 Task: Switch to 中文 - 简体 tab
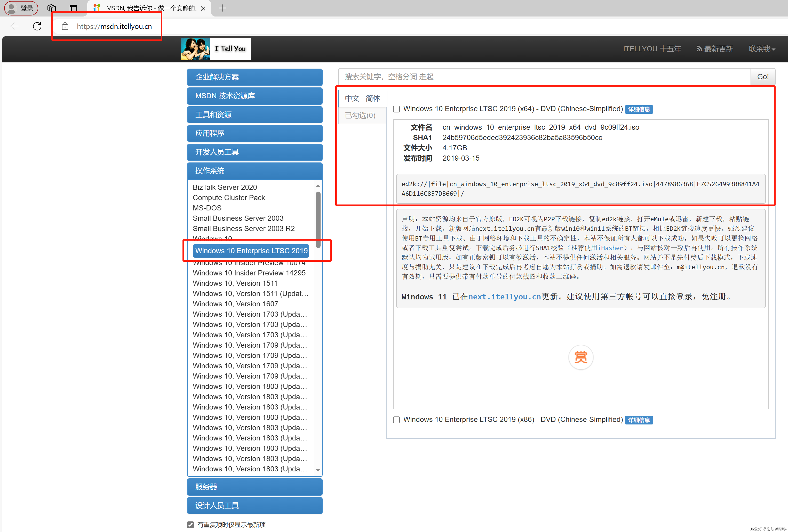pyautogui.click(x=362, y=98)
